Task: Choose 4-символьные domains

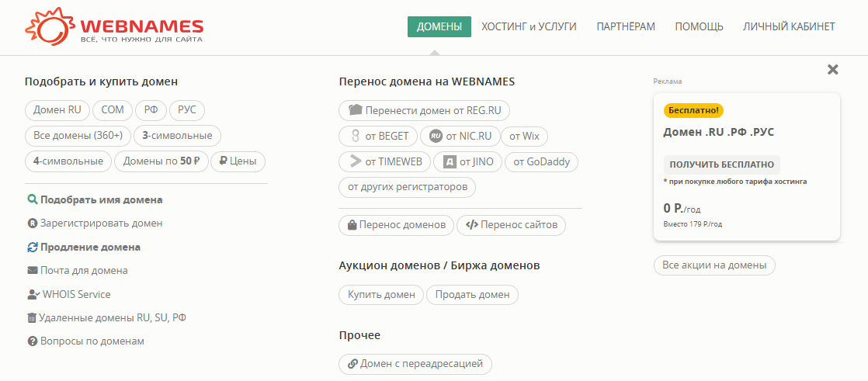Action: click(x=68, y=161)
